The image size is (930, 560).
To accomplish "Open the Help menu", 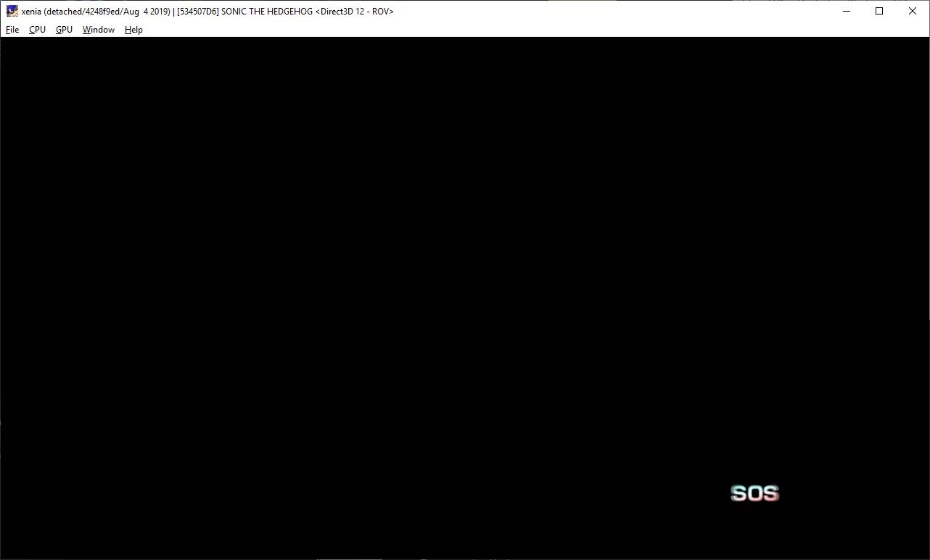I will (x=133, y=30).
